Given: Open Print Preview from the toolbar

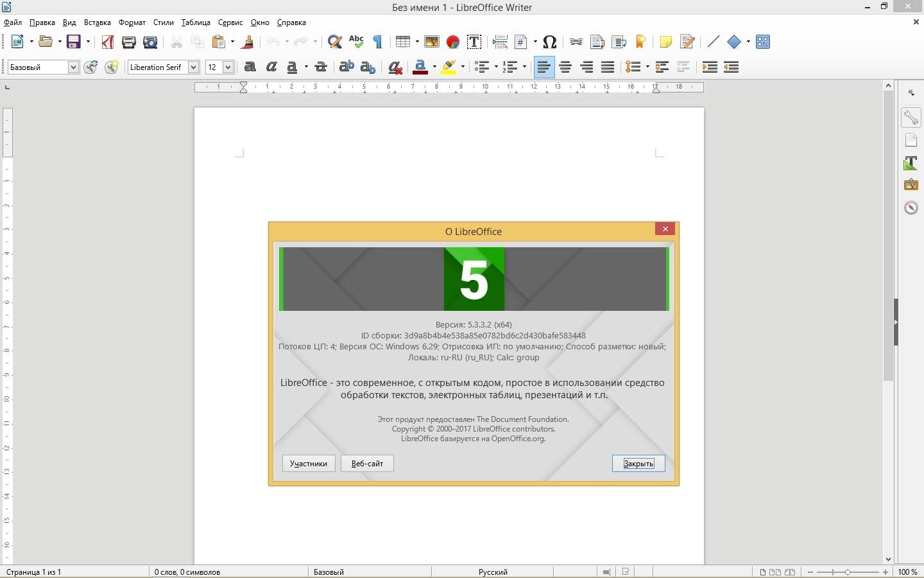Looking at the screenshot, I should [x=150, y=42].
